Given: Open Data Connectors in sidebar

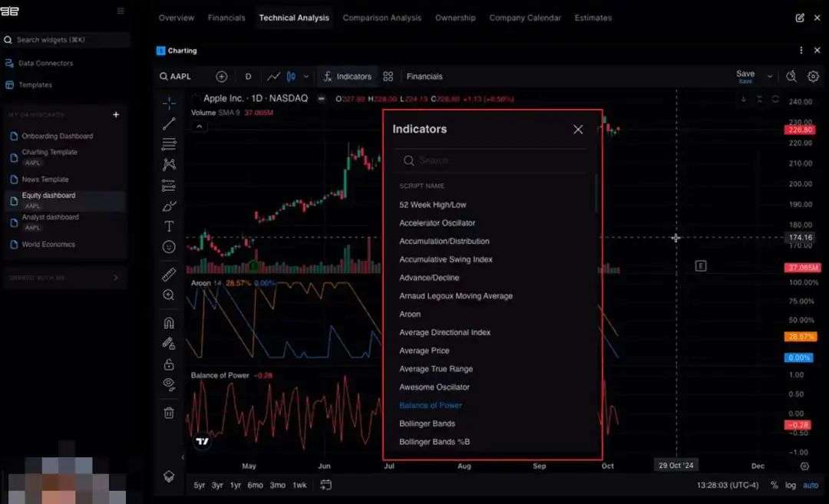Looking at the screenshot, I should 39,63.
